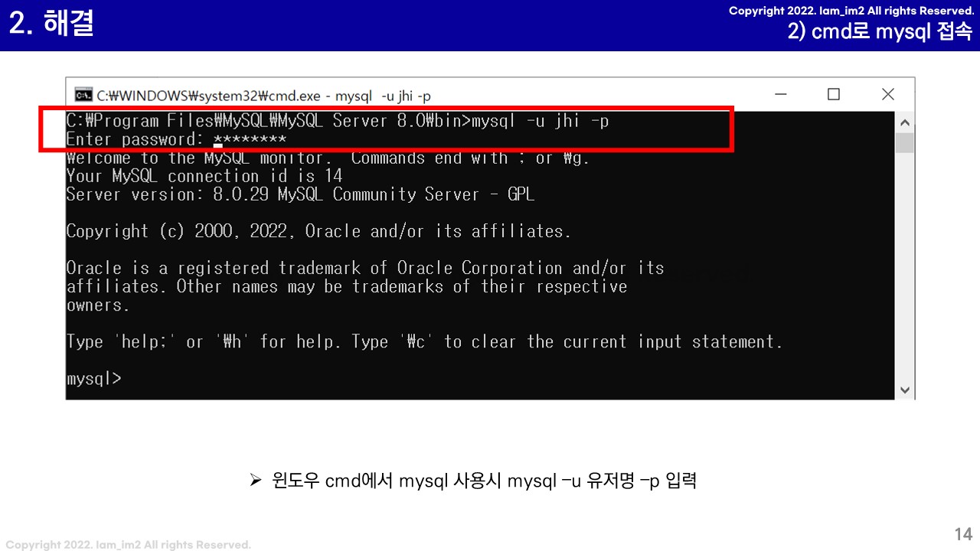Click the slide heading '2. 해결'
This screenshot has width=980, height=551.
[x=51, y=24]
